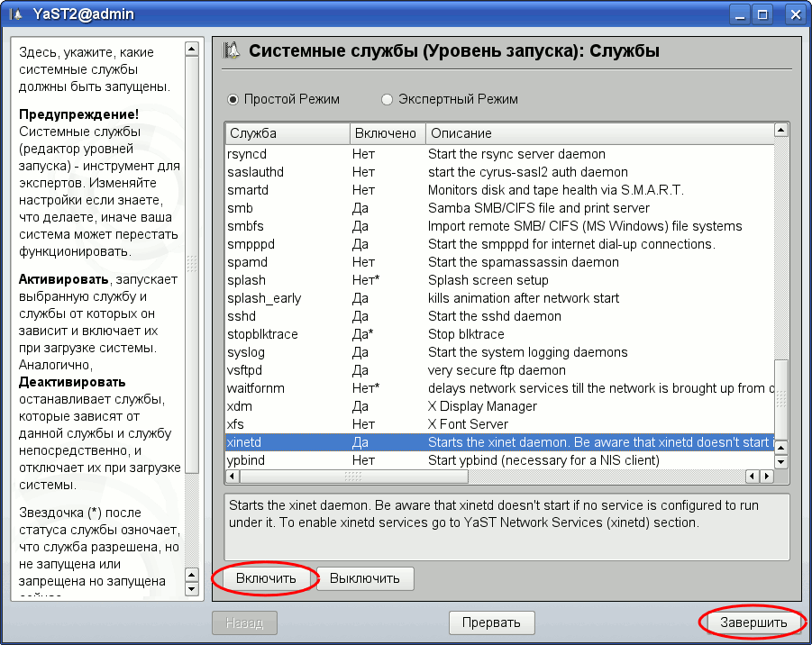This screenshot has height=645, width=812.
Task: Select the waitfornm service row
Action: pos(500,388)
